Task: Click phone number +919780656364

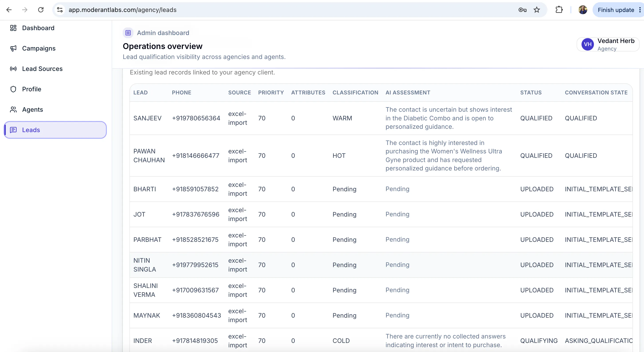Action: click(x=196, y=118)
